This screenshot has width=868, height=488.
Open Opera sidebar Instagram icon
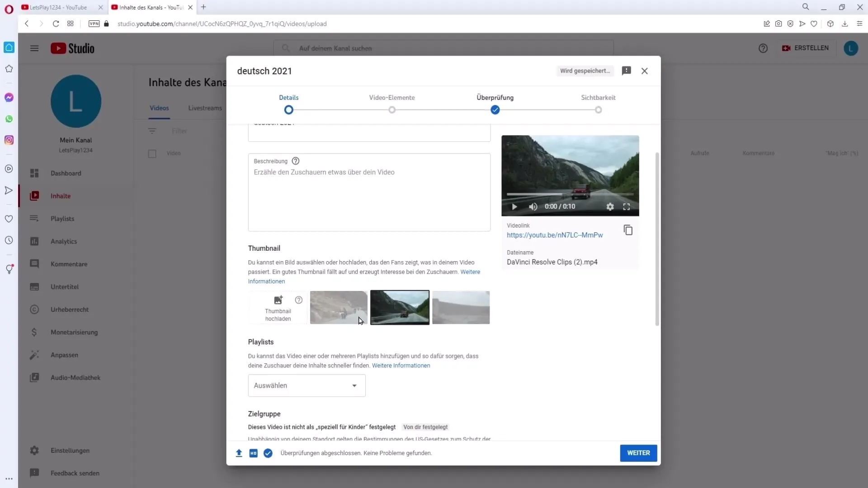(9, 140)
